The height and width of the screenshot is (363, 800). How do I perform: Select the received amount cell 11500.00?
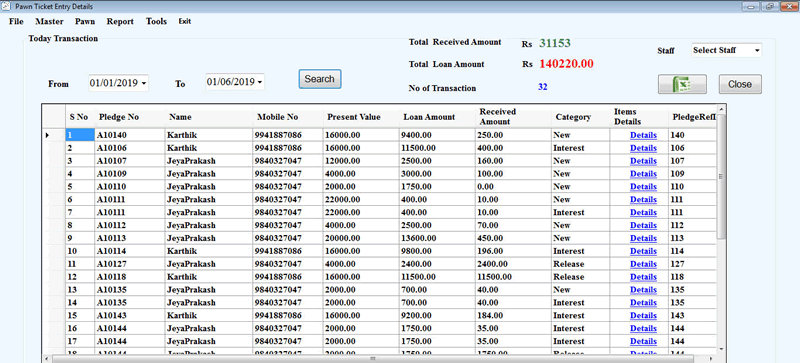tap(513, 277)
